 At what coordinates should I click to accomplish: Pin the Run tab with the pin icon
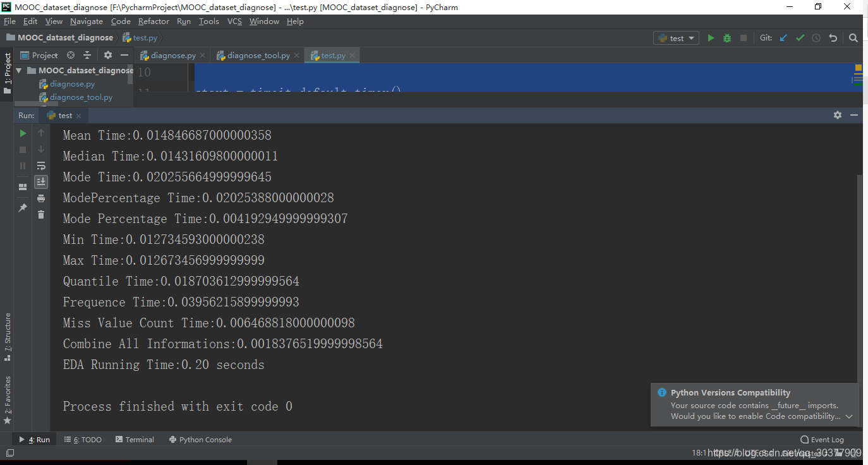coord(22,206)
